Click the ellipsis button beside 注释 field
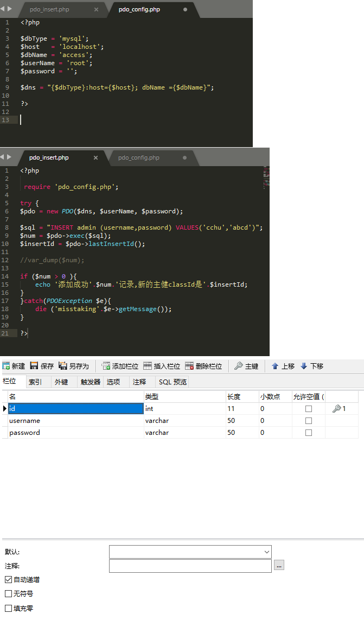This screenshot has height=620, width=364. (x=279, y=566)
